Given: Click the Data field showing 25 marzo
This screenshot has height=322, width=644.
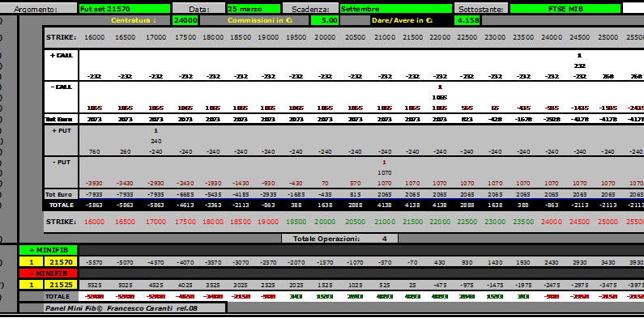Looking at the screenshot, I should coord(254,9).
